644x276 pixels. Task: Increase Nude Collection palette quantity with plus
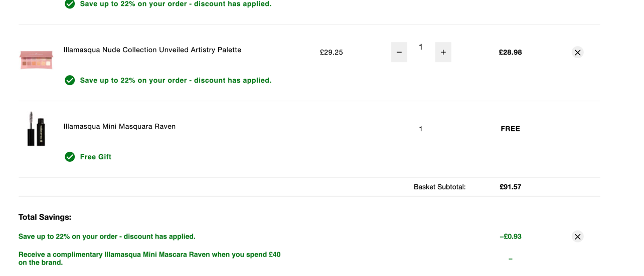click(443, 52)
